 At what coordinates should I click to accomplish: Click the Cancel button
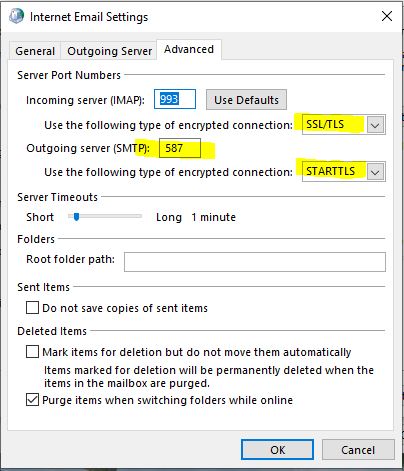(358, 450)
